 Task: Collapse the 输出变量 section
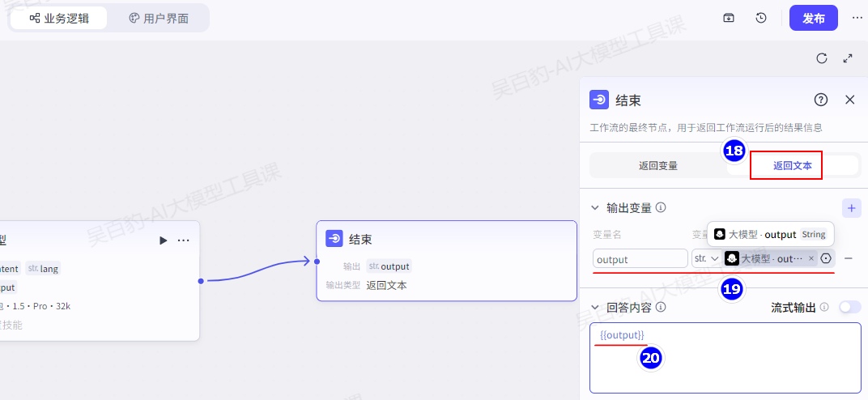(595, 208)
